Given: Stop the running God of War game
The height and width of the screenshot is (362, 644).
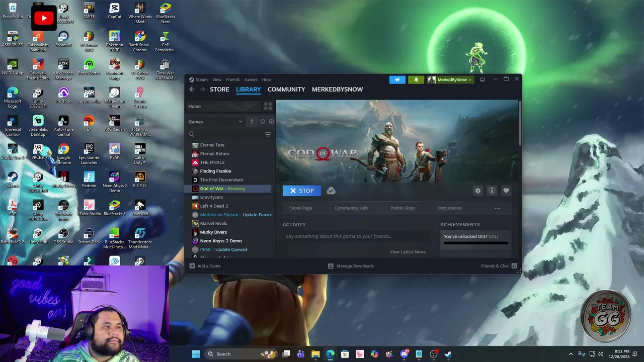Looking at the screenshot, I should (302, 191).
